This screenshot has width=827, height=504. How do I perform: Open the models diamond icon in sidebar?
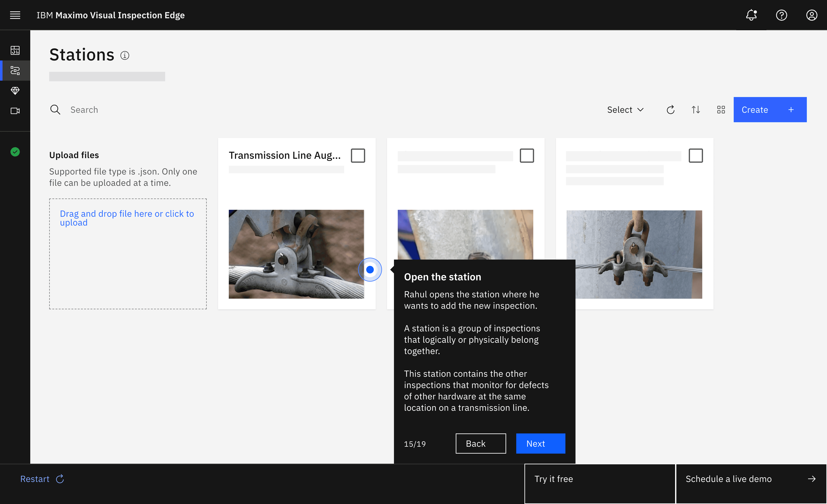pos(15,91)
